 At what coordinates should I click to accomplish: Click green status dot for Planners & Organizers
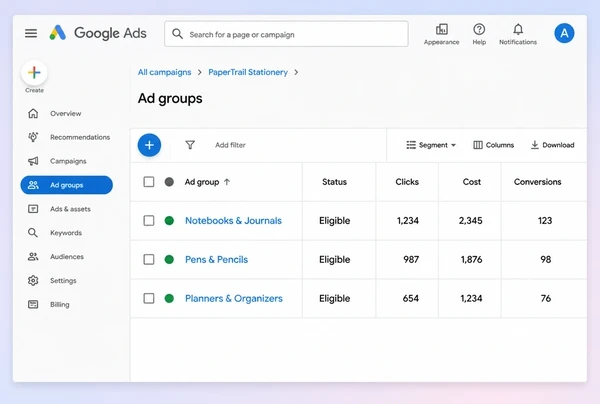click(169, 298)
